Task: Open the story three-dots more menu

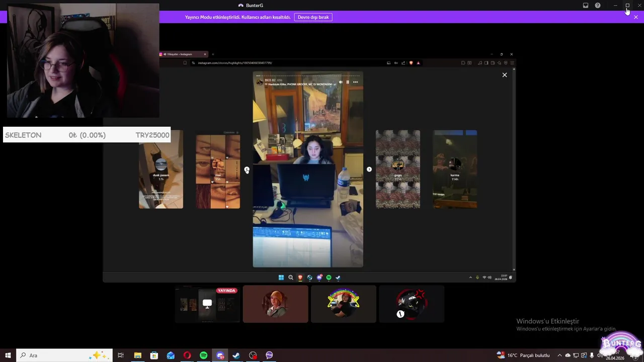Action: coord(355,82)
